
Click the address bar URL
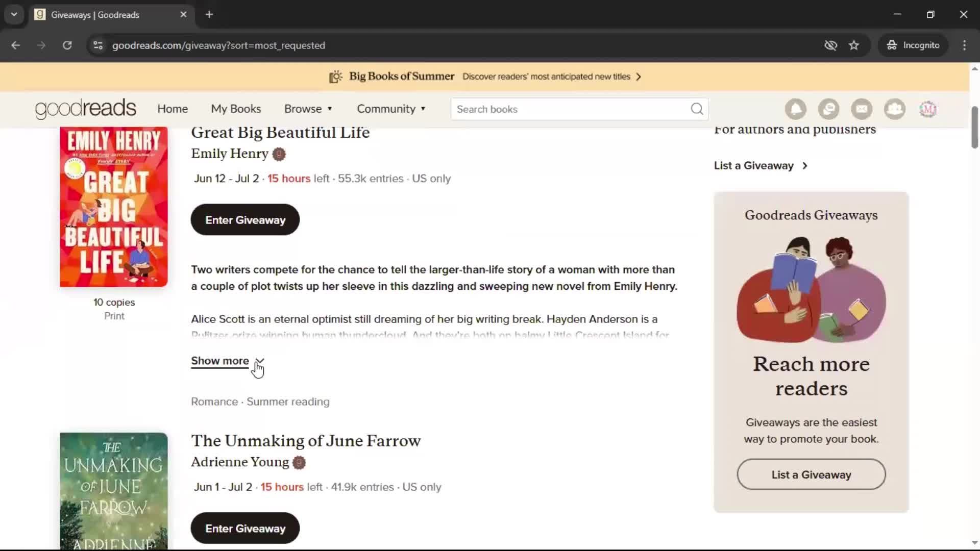tap(218, 45)
